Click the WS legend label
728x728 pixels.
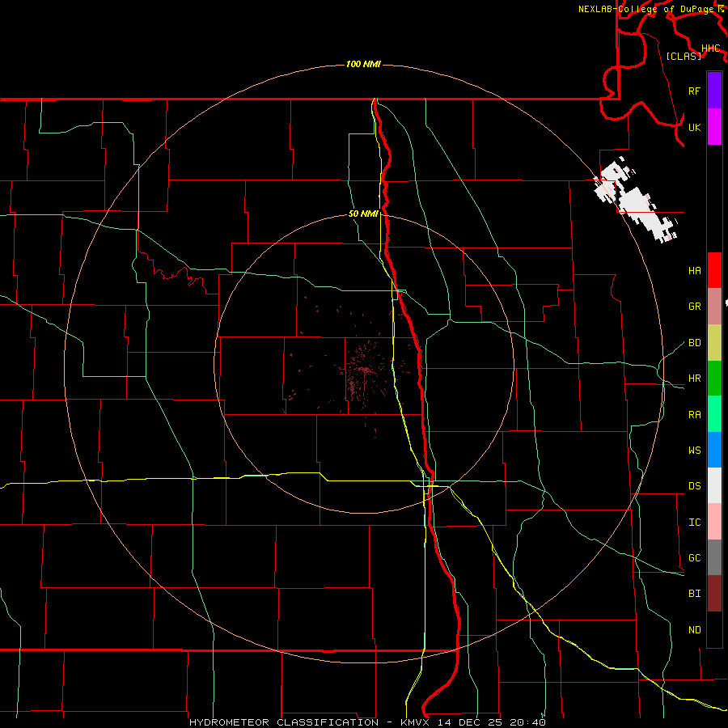pos(695,451)
